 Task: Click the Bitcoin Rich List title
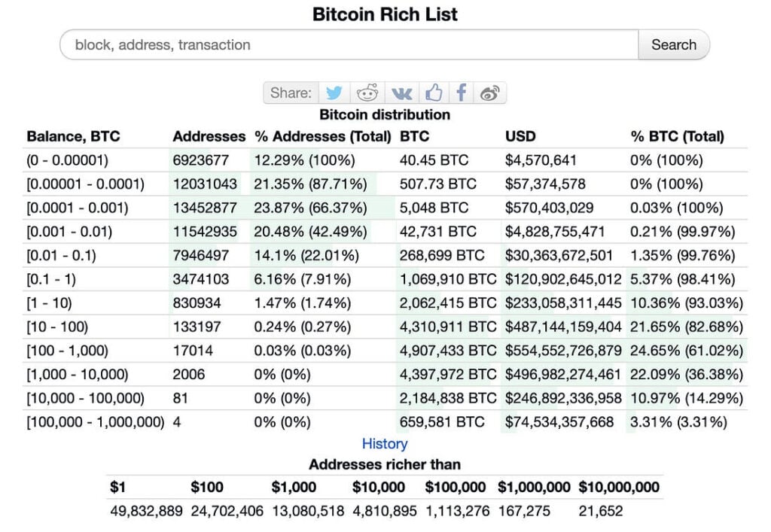[x=385, y=14]
